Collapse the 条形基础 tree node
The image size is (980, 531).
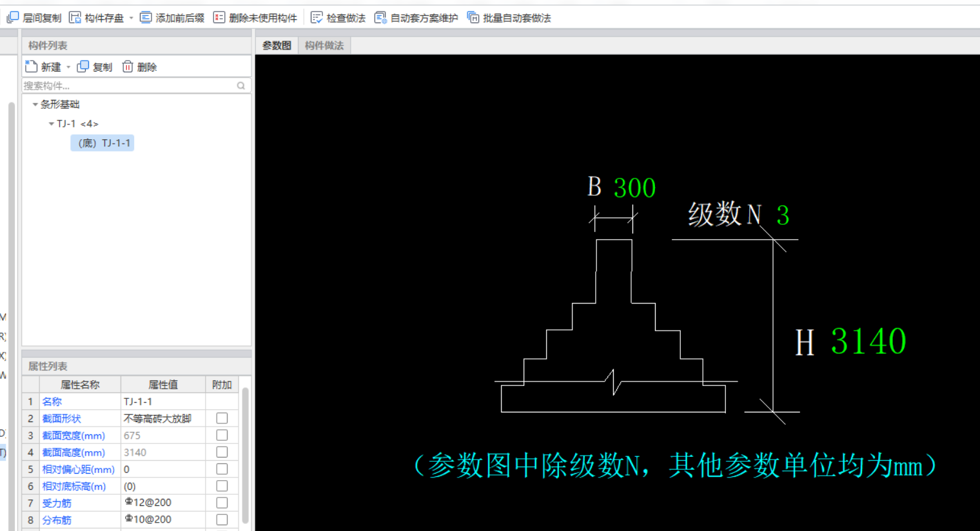pyautogui.click(x=35, y=104)
